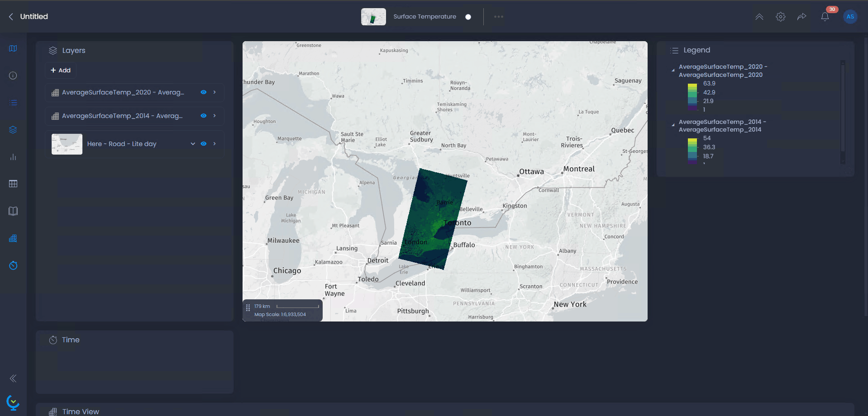Screen dimensions: 868x416
Task: Click the Surface Temperature map thumbnail
Action: [x=373, y=17]
